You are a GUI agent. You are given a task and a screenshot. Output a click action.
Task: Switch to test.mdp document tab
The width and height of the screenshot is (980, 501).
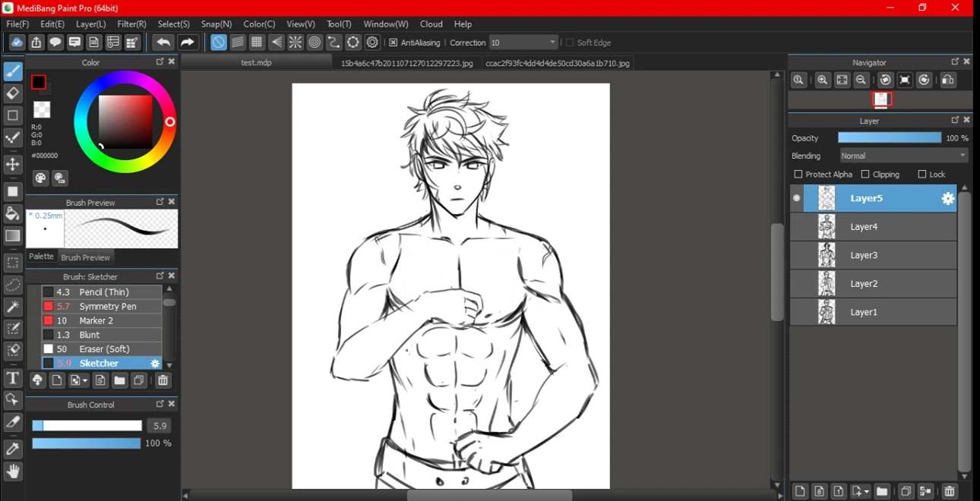pos(256,63)
